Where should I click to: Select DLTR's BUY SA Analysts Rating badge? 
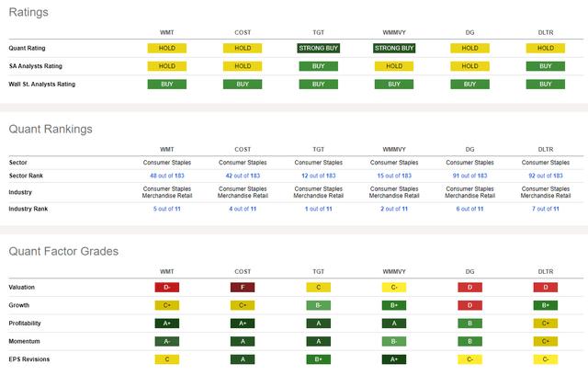(546, 66)
